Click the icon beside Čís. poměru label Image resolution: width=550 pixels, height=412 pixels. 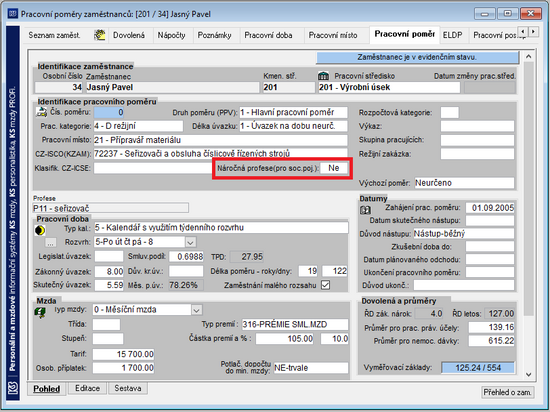pos(41,112)
